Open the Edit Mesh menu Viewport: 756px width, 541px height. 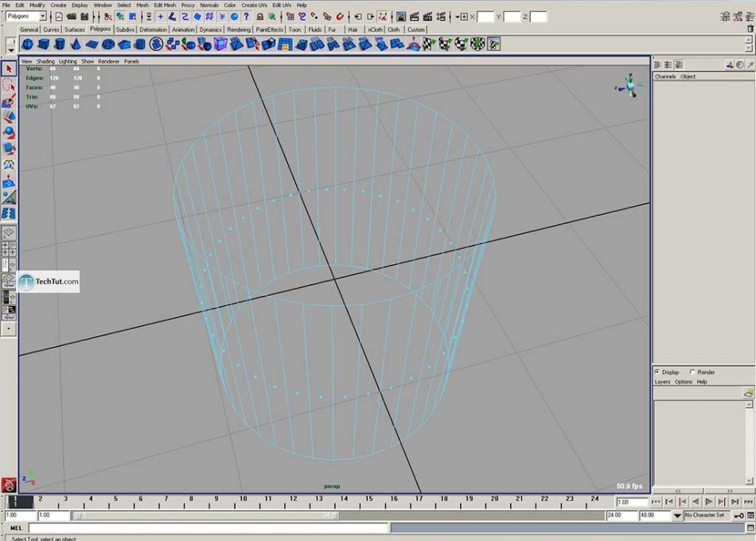point(165,5)
